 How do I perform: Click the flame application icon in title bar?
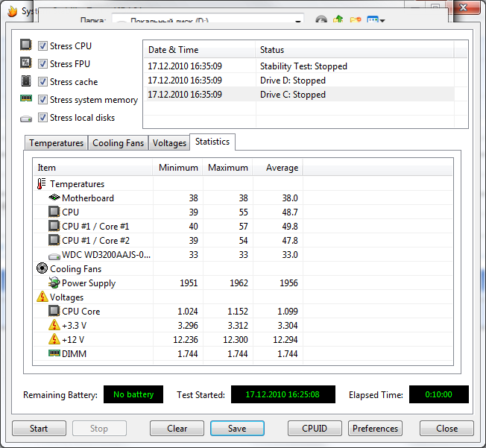click(x=13, y=11)
